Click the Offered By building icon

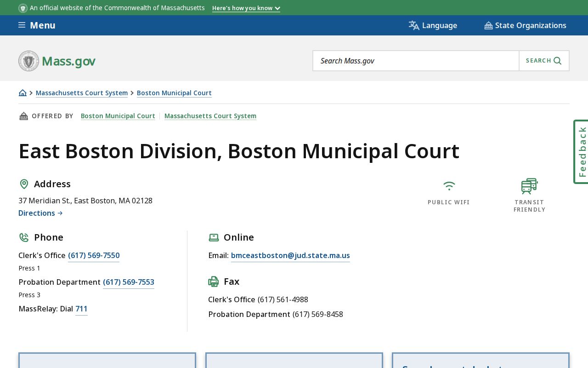pos(23,116)
